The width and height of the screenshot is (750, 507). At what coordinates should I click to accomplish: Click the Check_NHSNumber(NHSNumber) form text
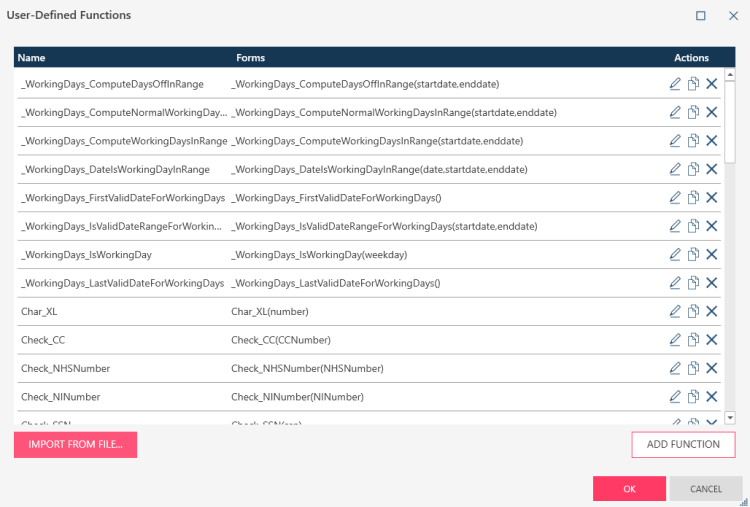[x=307, y=368]
